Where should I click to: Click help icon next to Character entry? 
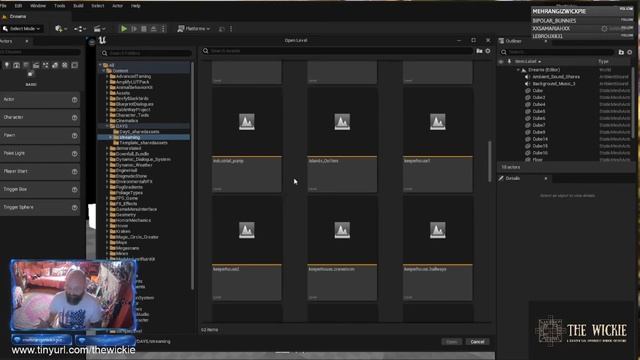coord(74,118)
